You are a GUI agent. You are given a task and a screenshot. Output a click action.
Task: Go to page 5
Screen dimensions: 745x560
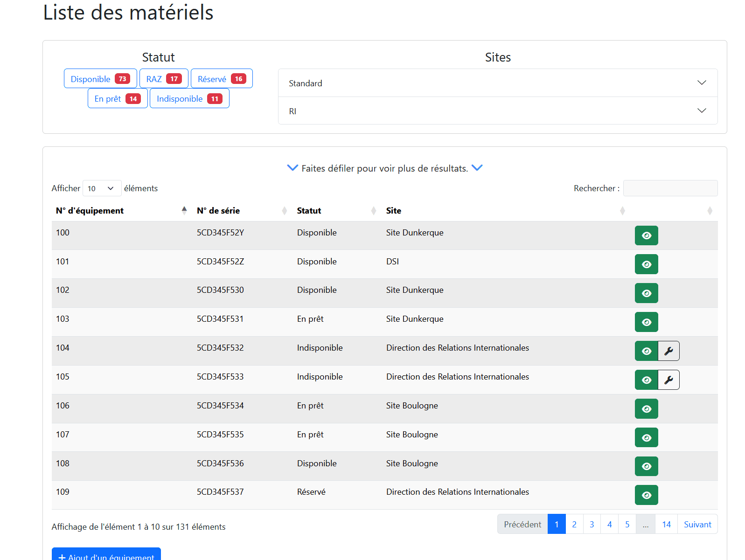pos(627,524)
